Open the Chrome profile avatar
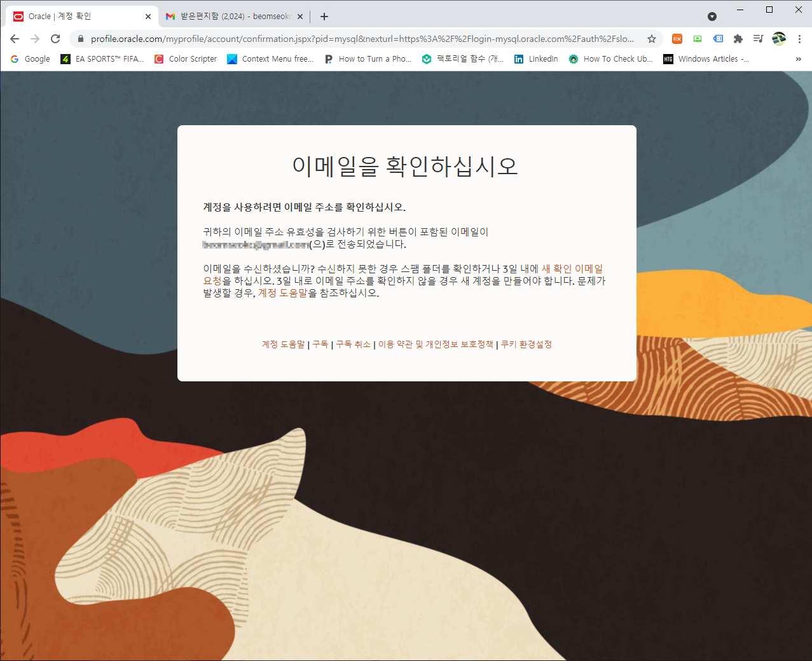Screen dimensions: 812x661 [x=779, y=39]
